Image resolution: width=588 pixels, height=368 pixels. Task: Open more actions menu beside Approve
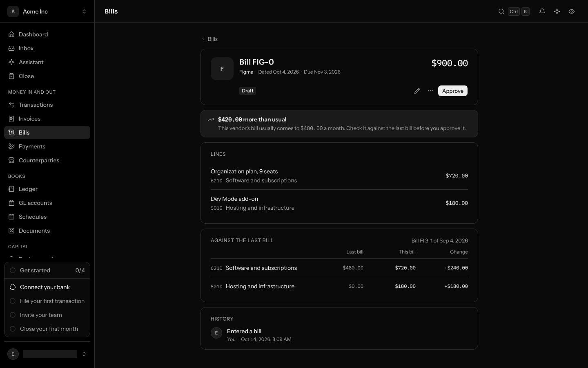pyautogui.click(x=430, y=91)
